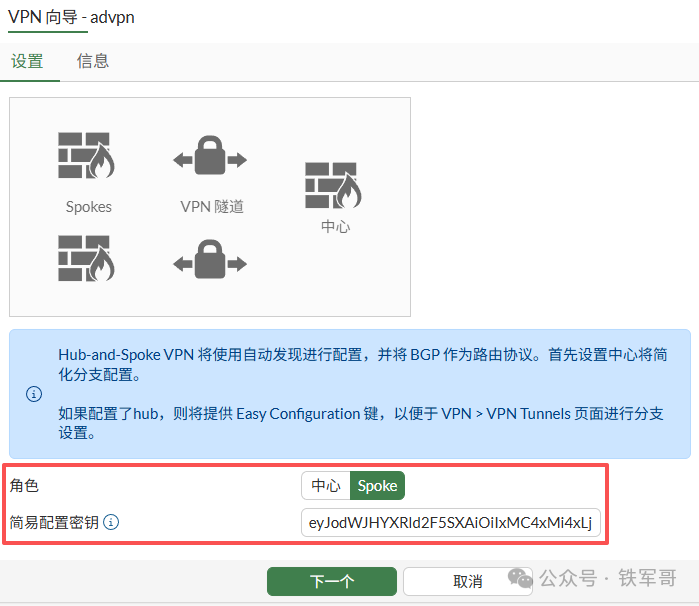The height and width of the screenshot is (606, 699).
Task: Click the 取消 button
Action: point(468,581)
